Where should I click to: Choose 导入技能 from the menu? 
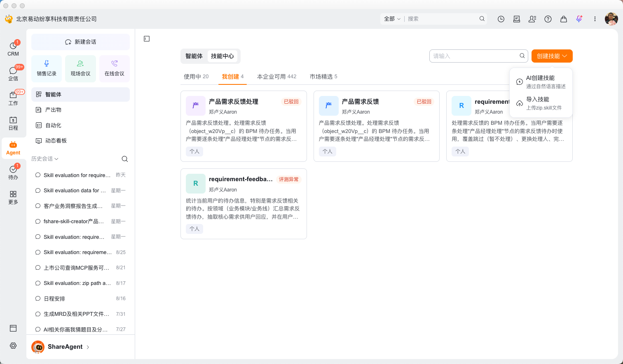(x=541, y=103)
